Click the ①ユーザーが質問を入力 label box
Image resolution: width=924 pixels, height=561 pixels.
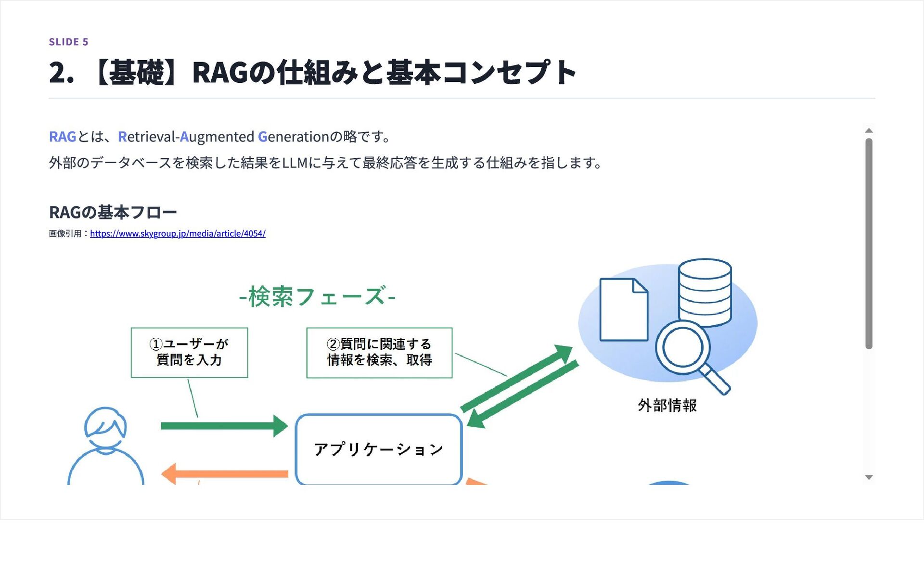[x=189, y=352]
